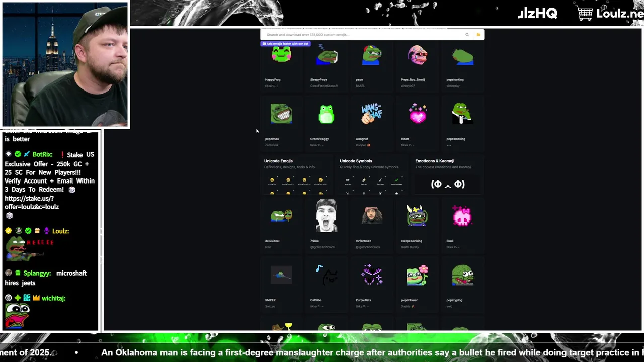This screenshot has width=644, height=362.
Task: Click the HappyFrog name label
Action: [273, 80]
